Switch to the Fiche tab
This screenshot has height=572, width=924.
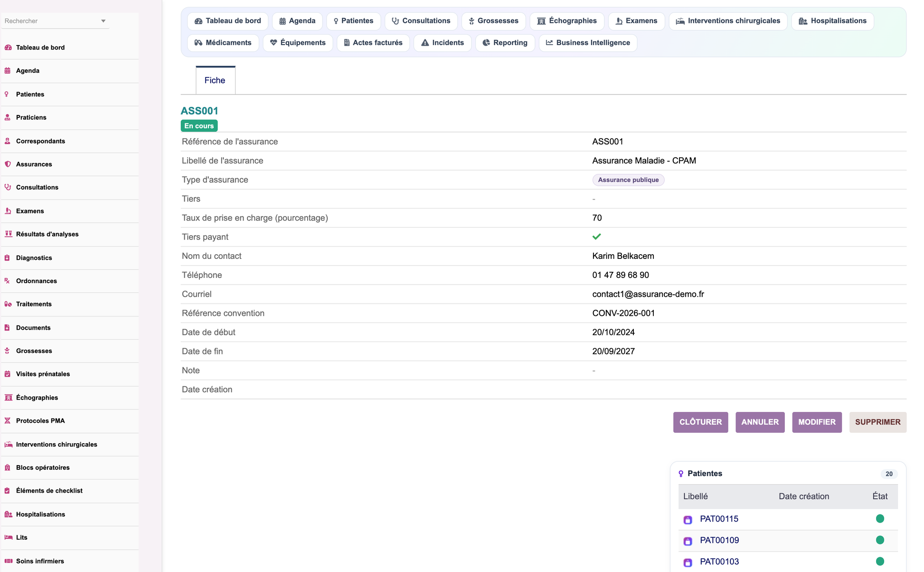click(215, 80)
